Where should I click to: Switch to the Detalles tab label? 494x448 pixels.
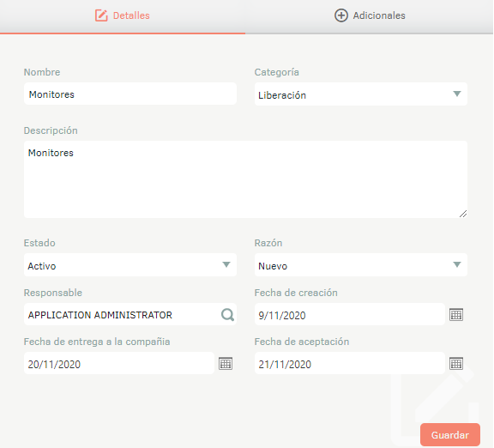click(x=131, y=15)
